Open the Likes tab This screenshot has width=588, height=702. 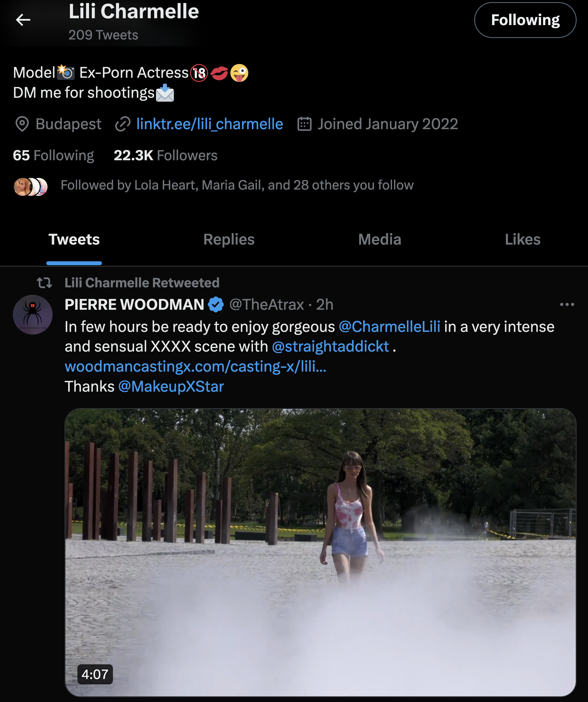(522, 239)
